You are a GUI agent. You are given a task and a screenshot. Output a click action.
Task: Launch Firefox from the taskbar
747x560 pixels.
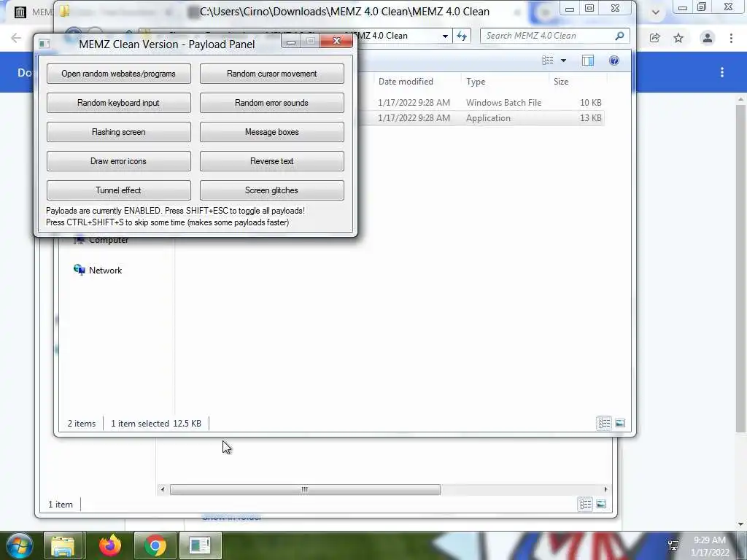pyautogui.click(x=110, y=545)
